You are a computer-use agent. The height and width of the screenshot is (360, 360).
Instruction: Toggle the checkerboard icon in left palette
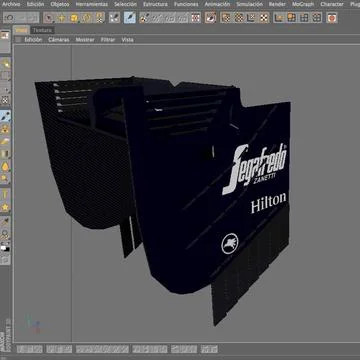click(x=5, y=100)
